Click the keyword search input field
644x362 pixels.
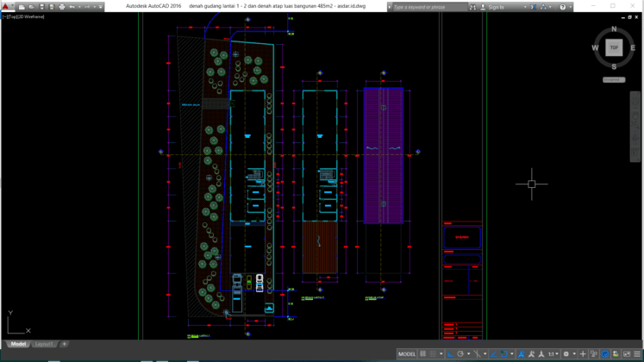click(x=428, y=7)
